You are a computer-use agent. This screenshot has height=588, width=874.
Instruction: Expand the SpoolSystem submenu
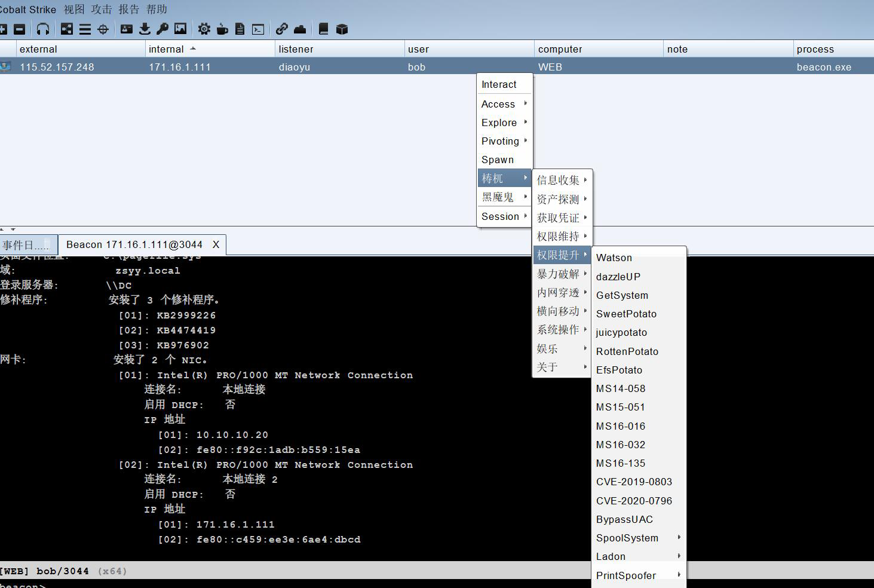pos(639,538)
